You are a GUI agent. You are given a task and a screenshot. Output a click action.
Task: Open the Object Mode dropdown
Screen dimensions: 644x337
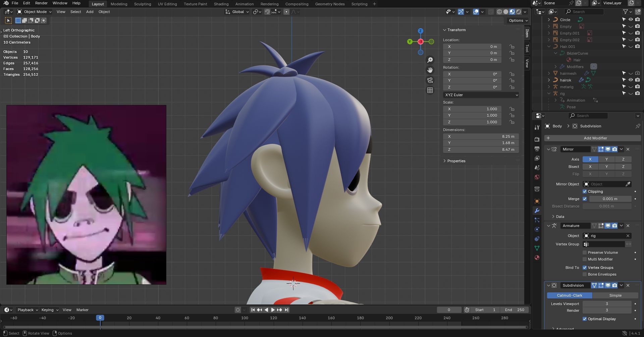click(x=35, y=12)
